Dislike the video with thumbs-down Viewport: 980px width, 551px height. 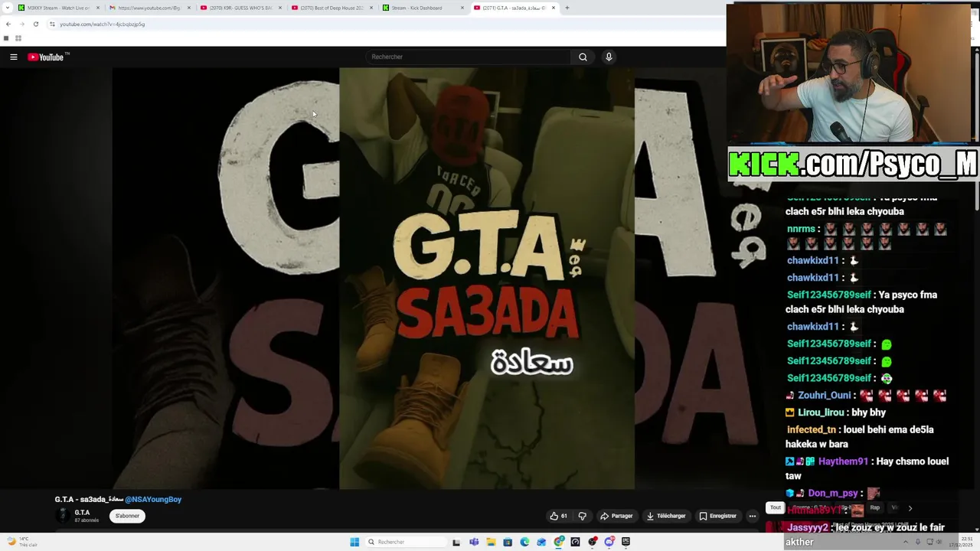[x=582, y=516]
